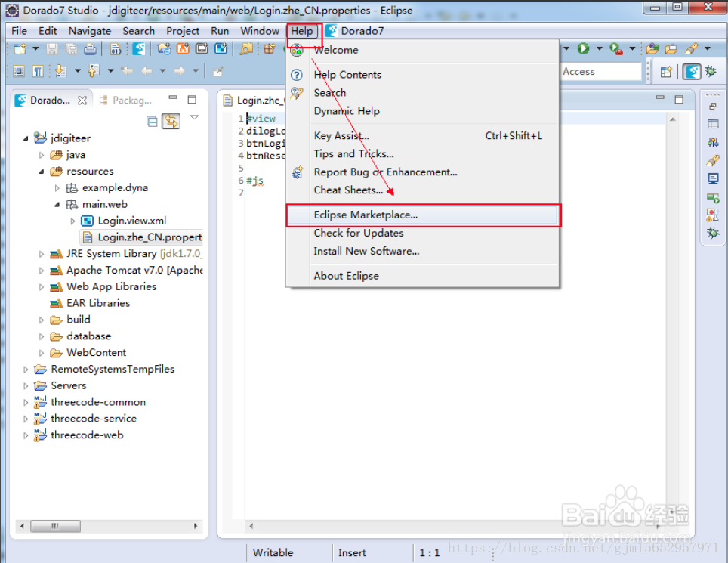Screen dimensions: 728x563
Task: Click the Open Perspective icon
Action: 666,72
